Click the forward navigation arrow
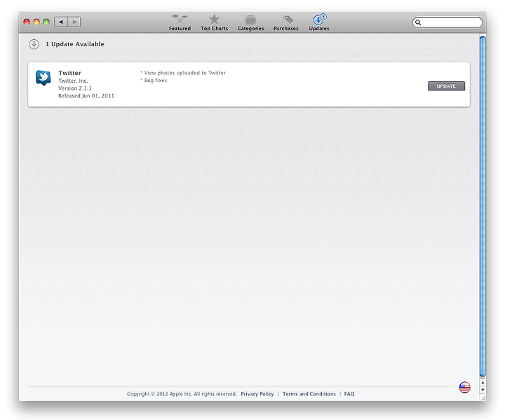Screen dimensions: 505x420 pyautogui.click(x=74, y=22)
